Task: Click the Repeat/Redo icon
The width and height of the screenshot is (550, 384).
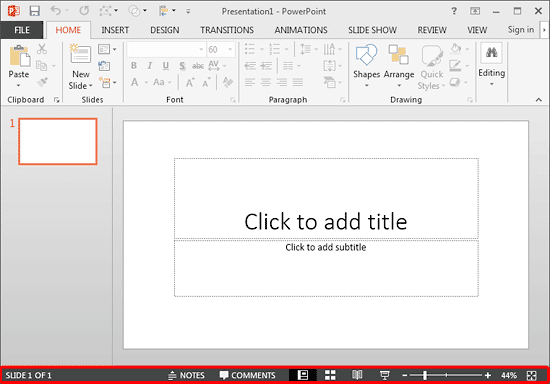Action: click(x=84, y=11)
